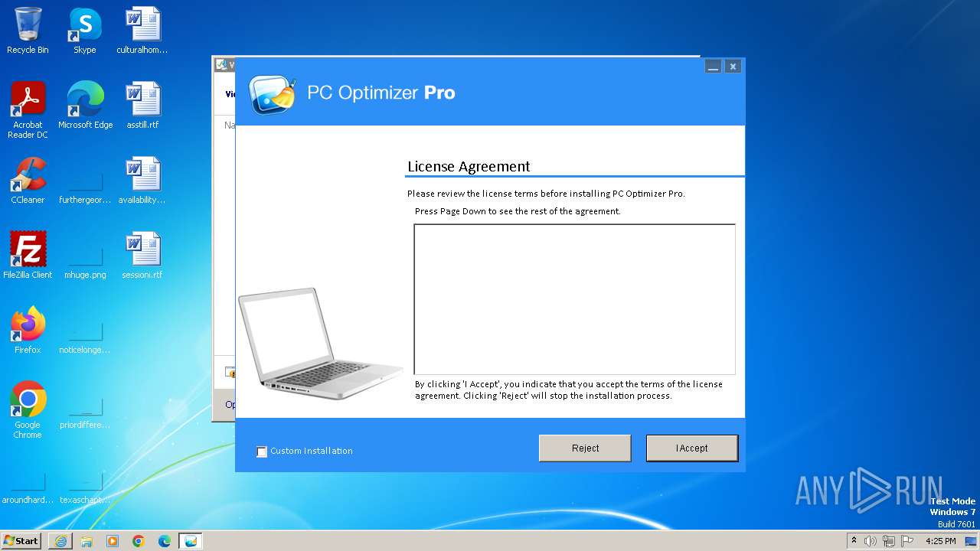Image resolution: width=980 pixels, height=551 pixels.
Task: Launch CCleaner desktop shortcut
Action: coord(28,180)
